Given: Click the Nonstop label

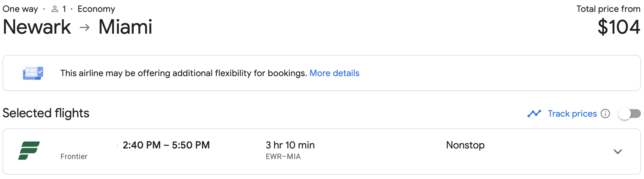Looking at the screenshot, I should point(465,145).
